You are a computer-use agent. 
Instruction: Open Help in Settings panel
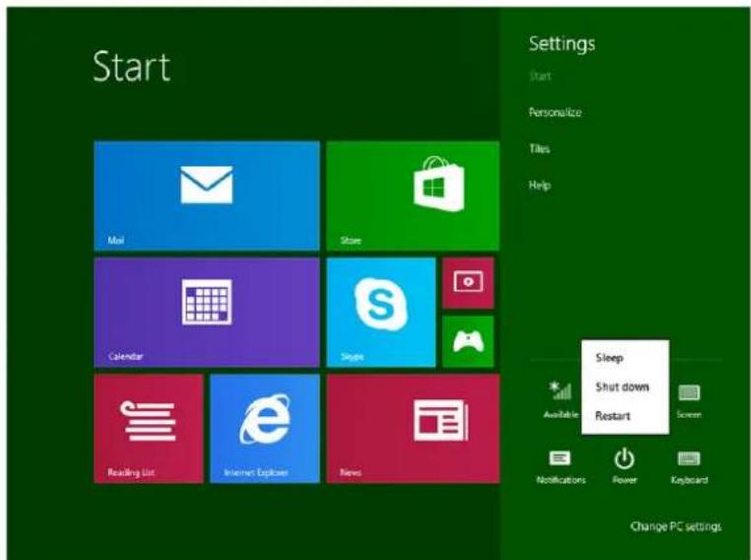539,185
